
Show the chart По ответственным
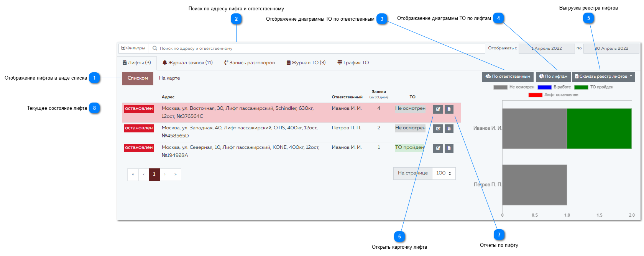pos(508,77)
